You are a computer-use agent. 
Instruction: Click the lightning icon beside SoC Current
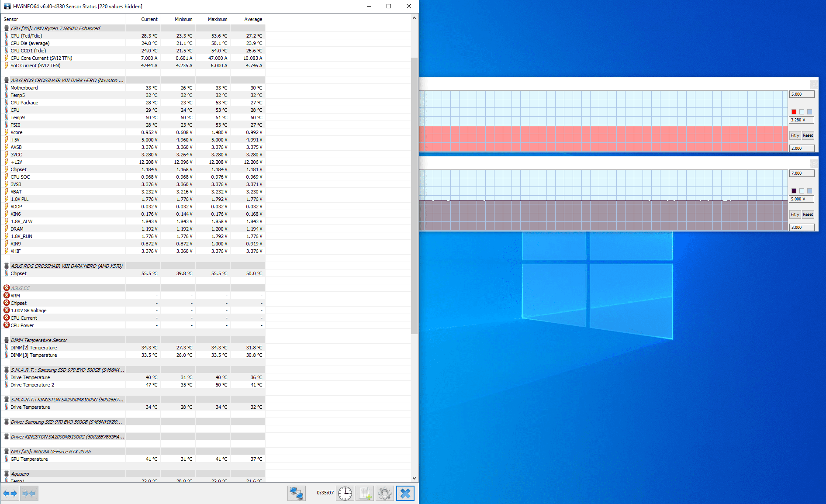(x=7, y=66)
